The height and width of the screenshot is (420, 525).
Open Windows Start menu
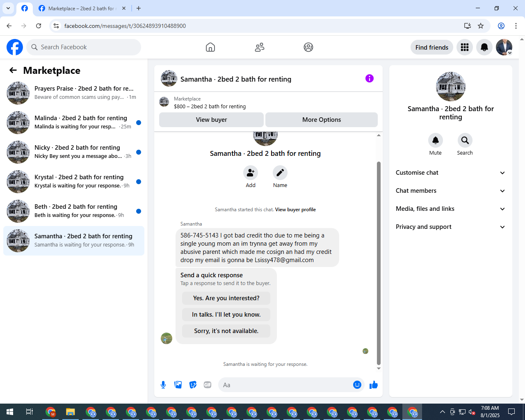click(x=10, y=412)
